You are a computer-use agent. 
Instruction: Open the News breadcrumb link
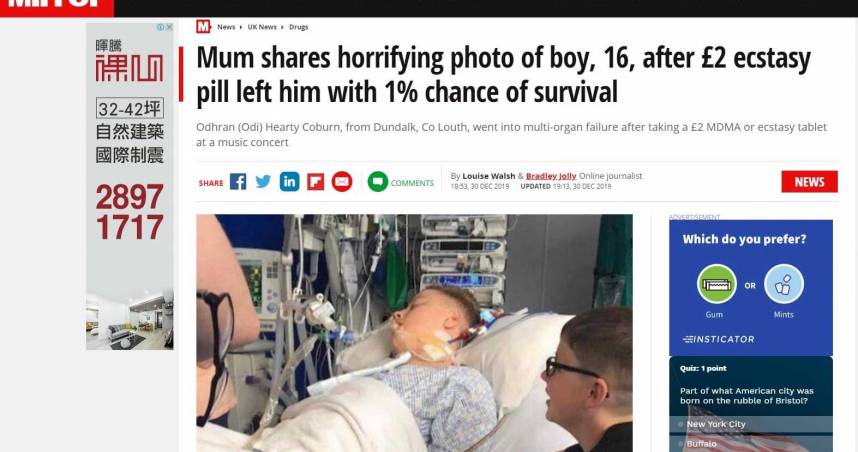click(226, 27)
